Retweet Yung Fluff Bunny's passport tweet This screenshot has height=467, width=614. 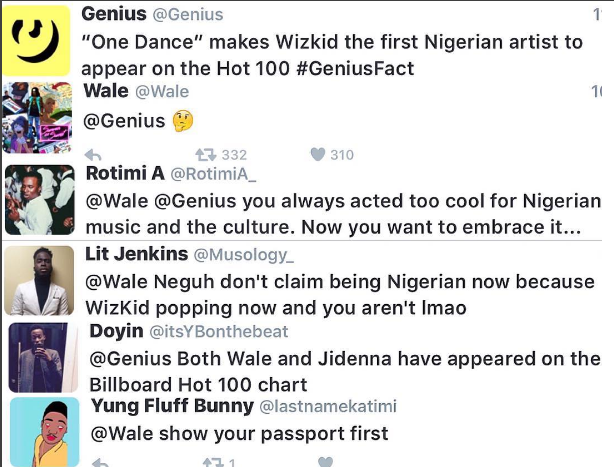point(212,462)
